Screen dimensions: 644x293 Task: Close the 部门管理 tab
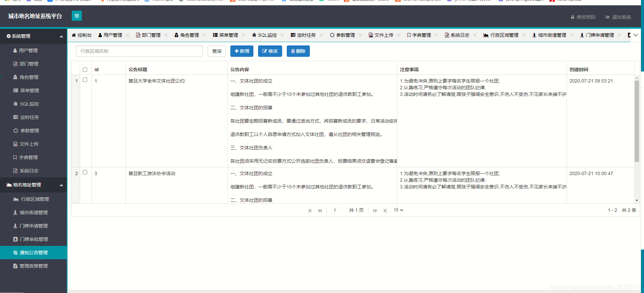click(x=166, y=35)
